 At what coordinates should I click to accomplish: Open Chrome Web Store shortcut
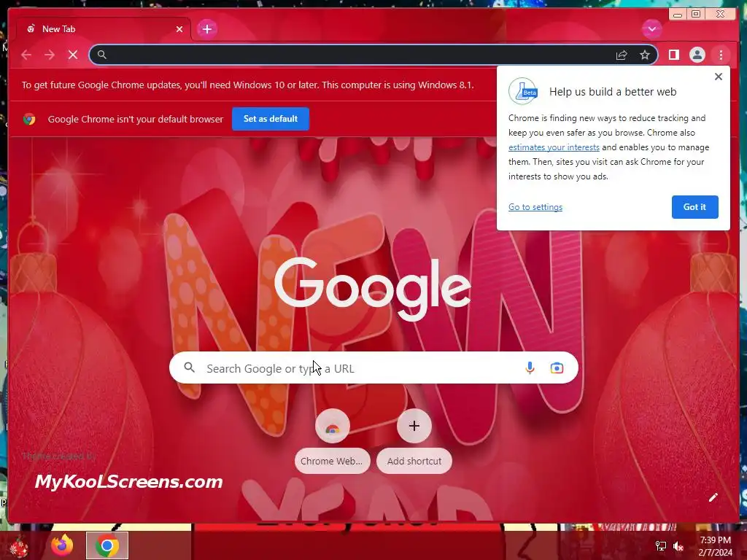332,440
